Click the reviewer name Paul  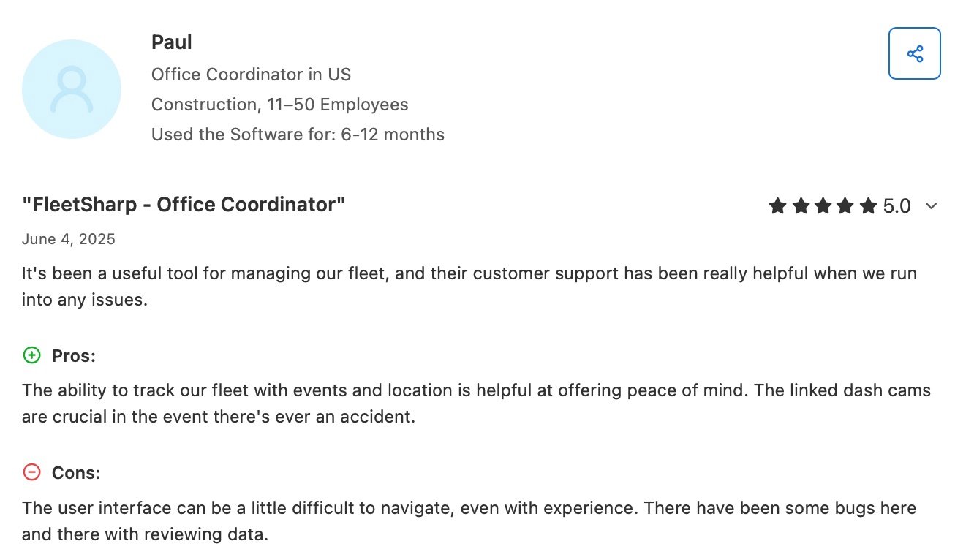click(171, 42)
